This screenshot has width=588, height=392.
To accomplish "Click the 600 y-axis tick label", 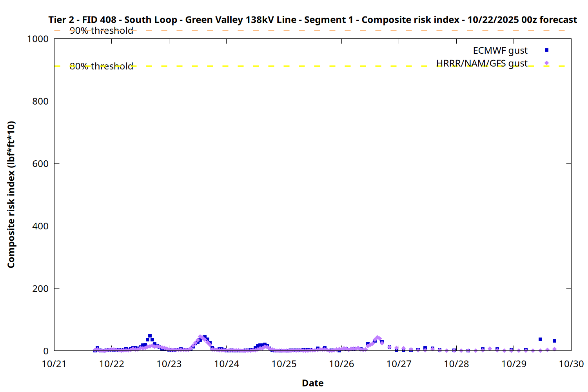I will click(x=40, y=164).
